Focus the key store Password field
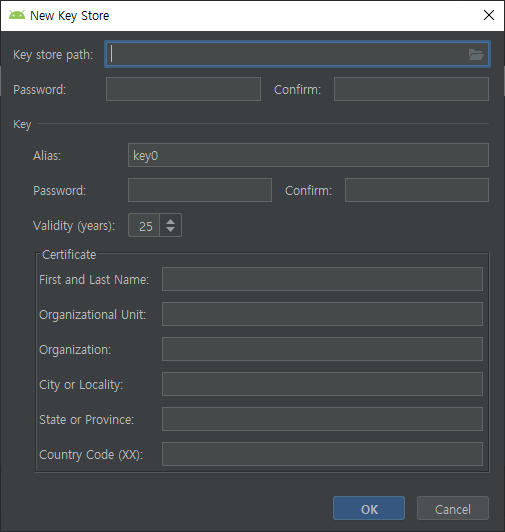Viewport: 505px width, 532px height. [x=183, y=89]
